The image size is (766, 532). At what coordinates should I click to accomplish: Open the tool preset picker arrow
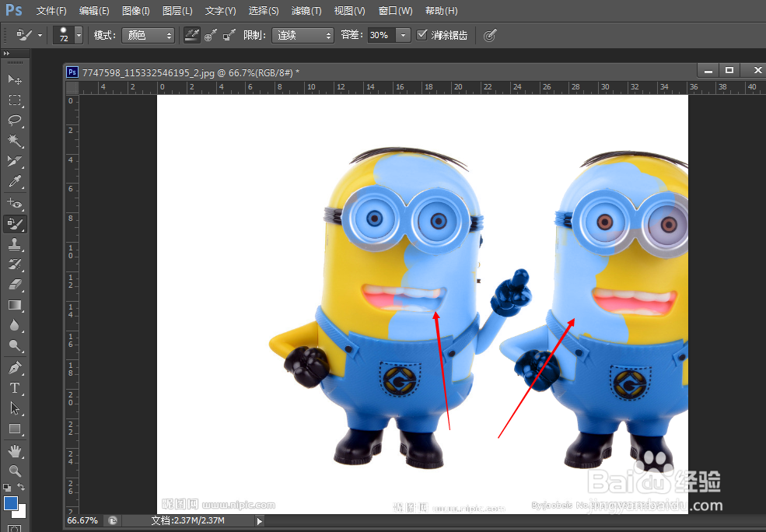[40, 35]
